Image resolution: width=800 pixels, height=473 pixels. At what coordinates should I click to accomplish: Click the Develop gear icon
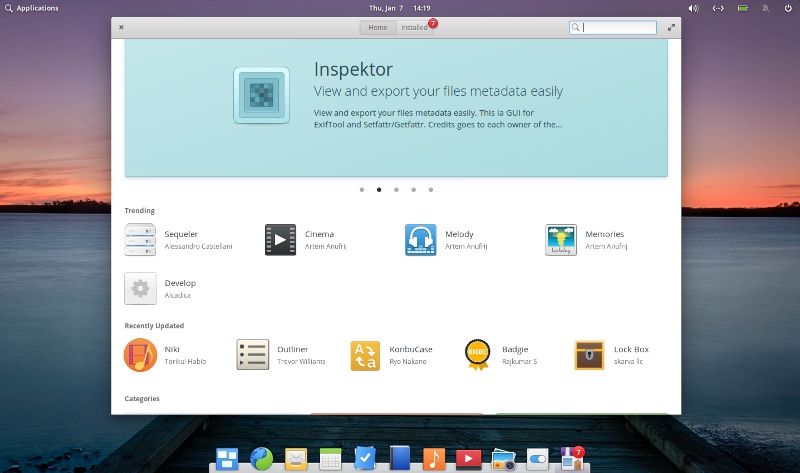click(x=140, y=289)
